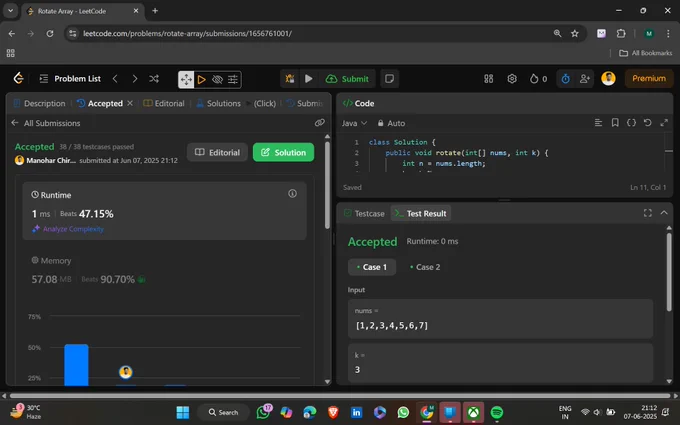Viewport: 680px width, 425px height.
Task: Close the Accepted tab
Action: click(130, 103)
